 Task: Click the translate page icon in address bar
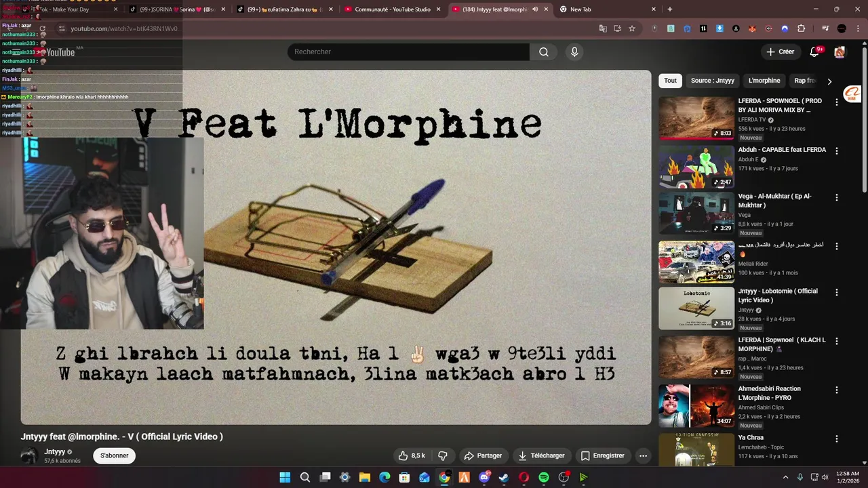point(602,28)
